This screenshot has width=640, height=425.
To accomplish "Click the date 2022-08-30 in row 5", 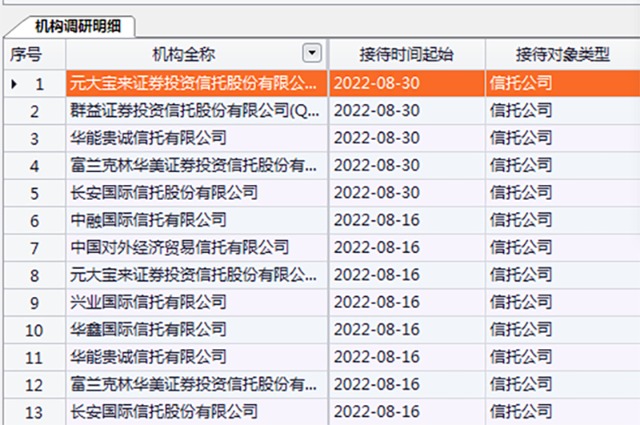I will click(377, 193).
